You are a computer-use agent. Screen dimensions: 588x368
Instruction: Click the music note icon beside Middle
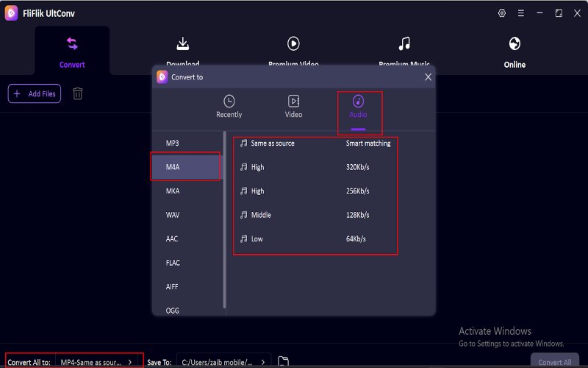click(x=244, y=215)
